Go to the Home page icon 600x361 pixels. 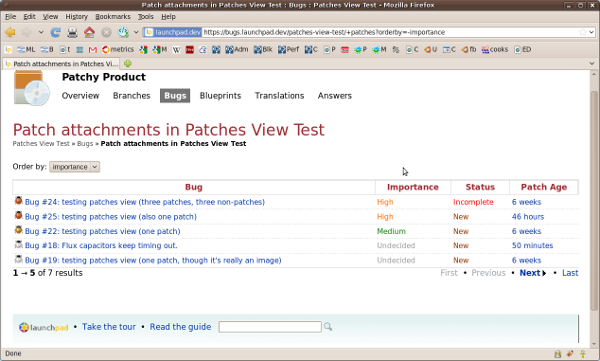tap(89, 33)
